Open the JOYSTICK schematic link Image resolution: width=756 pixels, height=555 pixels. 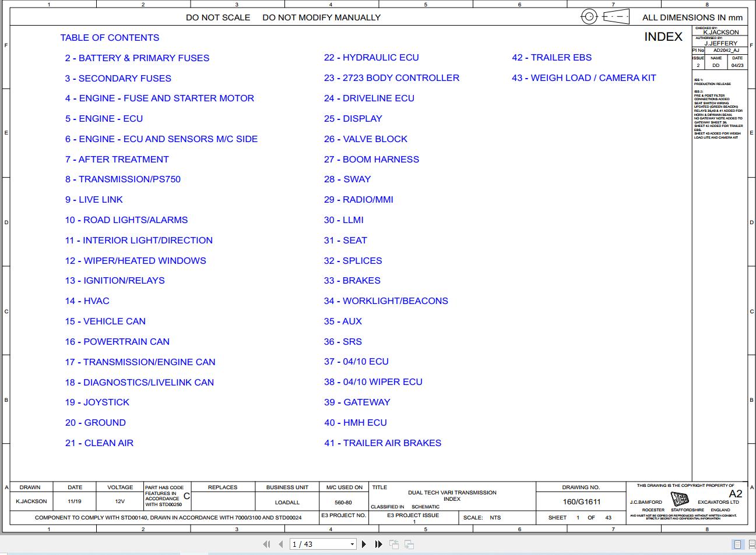97,402
